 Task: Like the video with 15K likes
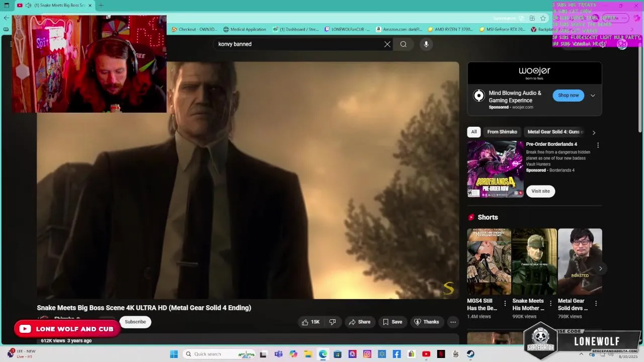310,322
